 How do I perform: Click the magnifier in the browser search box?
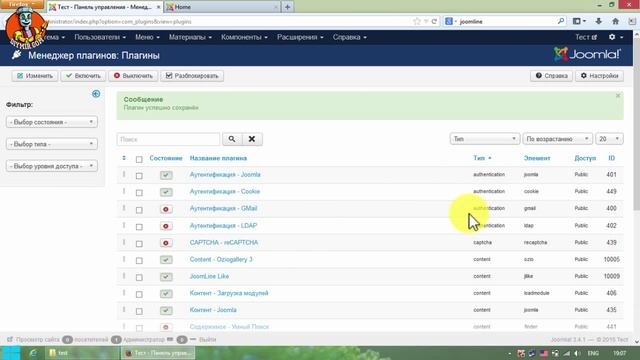(x=561, y=21)
